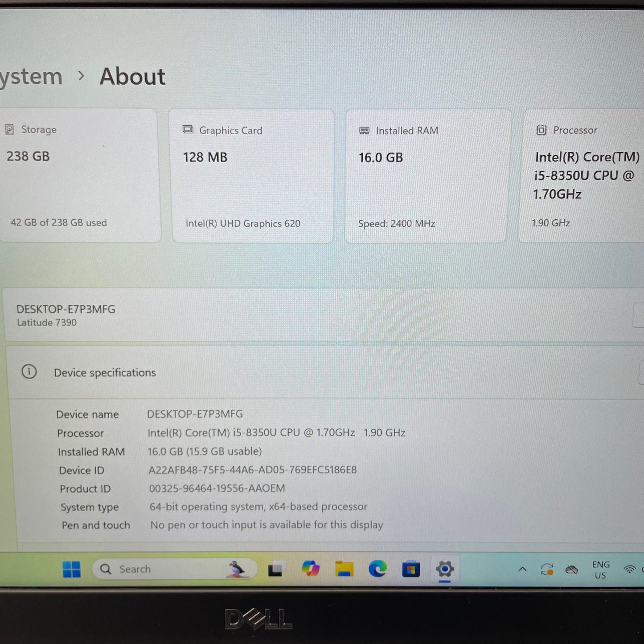
Task: Click the taskbar Search box
Action: (x=174, y=569)
